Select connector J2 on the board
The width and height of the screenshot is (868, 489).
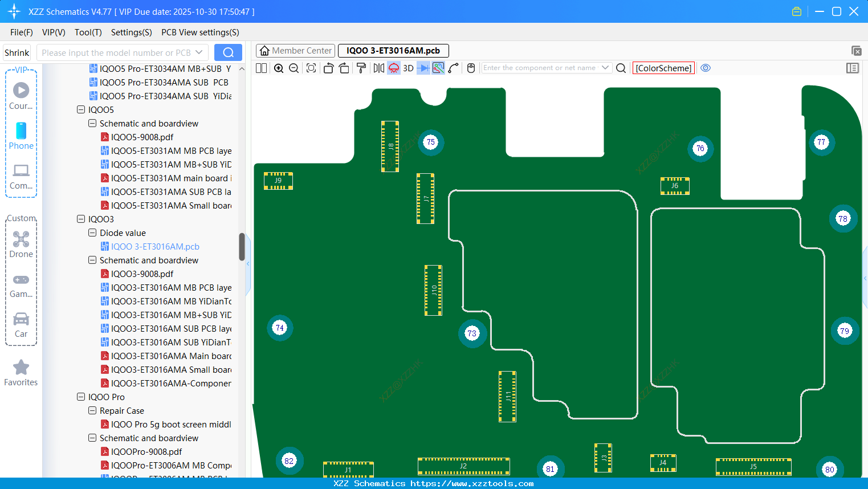(x=463, y=466)
